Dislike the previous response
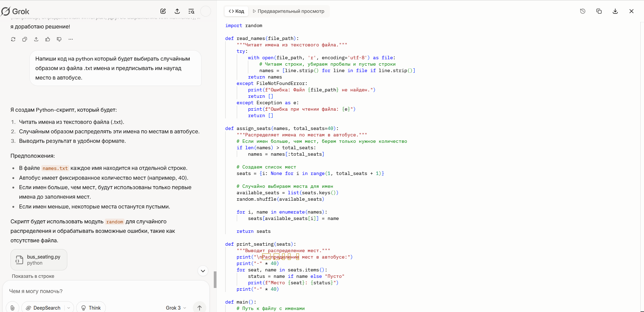The width and height of the screenshot is (644, 312). coord(59,39)
